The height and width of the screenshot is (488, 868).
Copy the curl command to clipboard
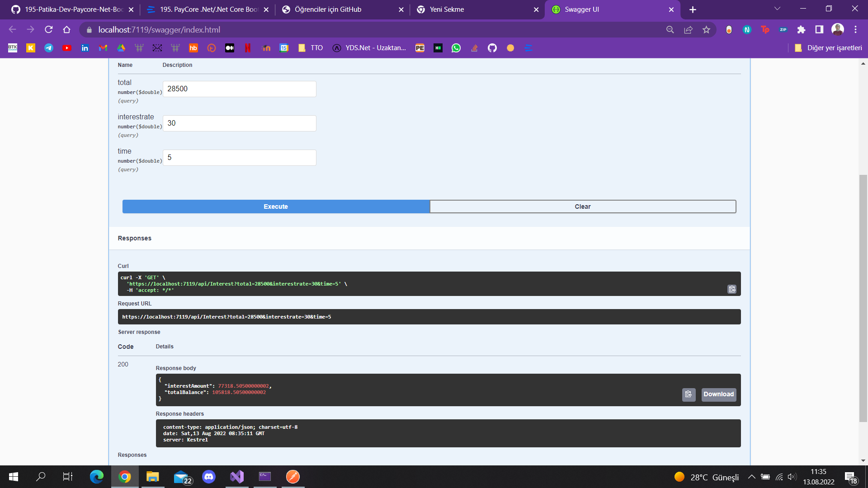click(732, 289)
